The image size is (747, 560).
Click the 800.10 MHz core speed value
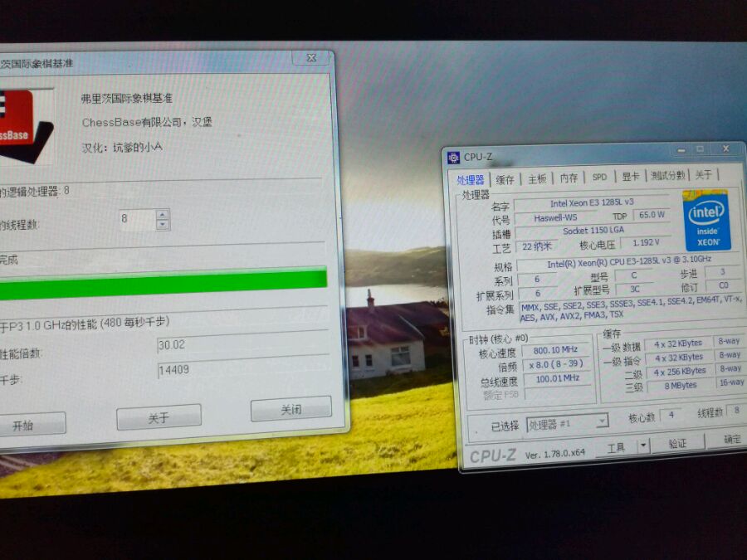(x=555, y=350)
